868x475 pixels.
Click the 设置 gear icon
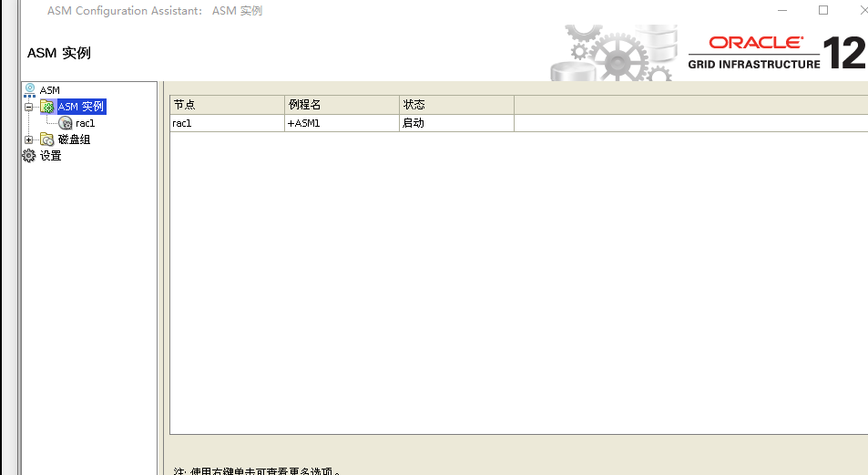(x=29, y=156)
